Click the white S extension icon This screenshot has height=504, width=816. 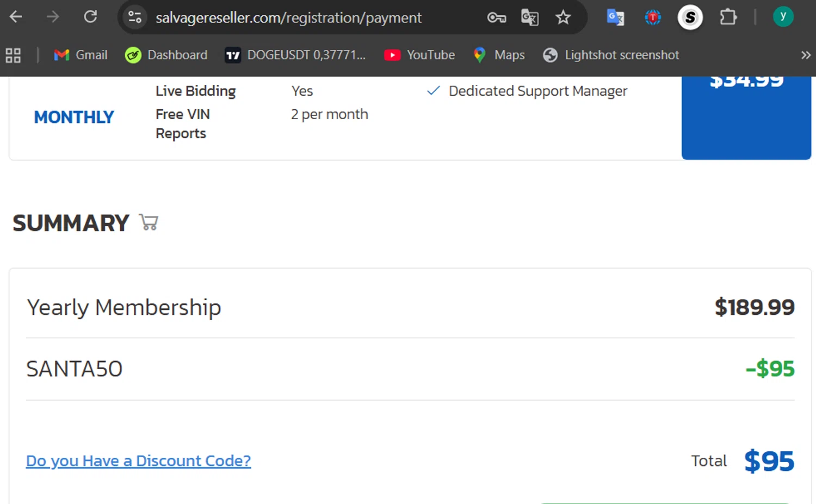[690, 17]
